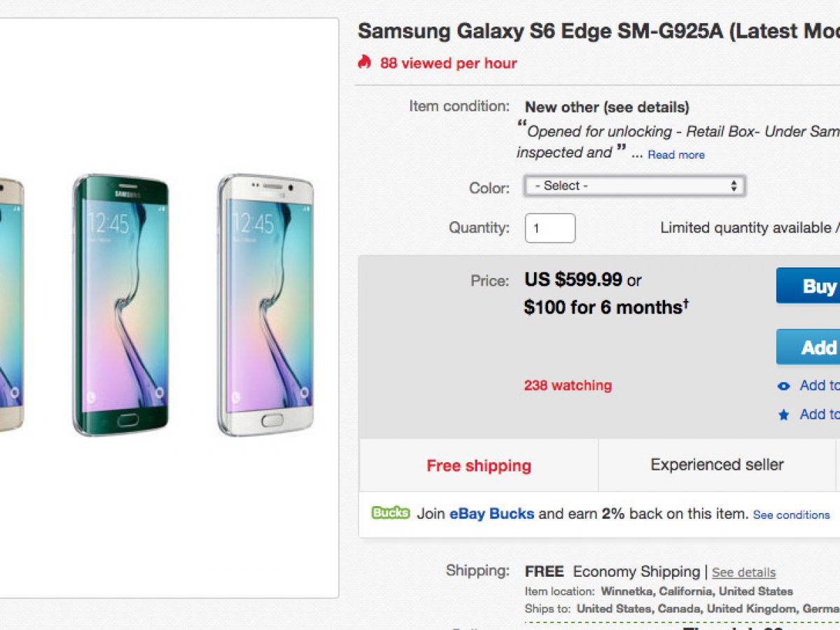This screenshot has width=840, height=630.
Task: Open the Read more condition link
Action: coord(675,155)
